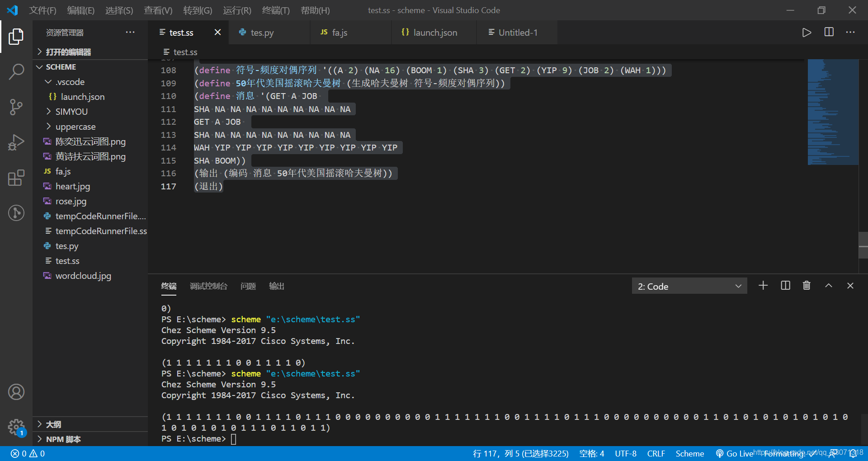Viewport: 868px width, 461px height.
Task: Click Go Live in status bar
Action: (x=735, y=454)
